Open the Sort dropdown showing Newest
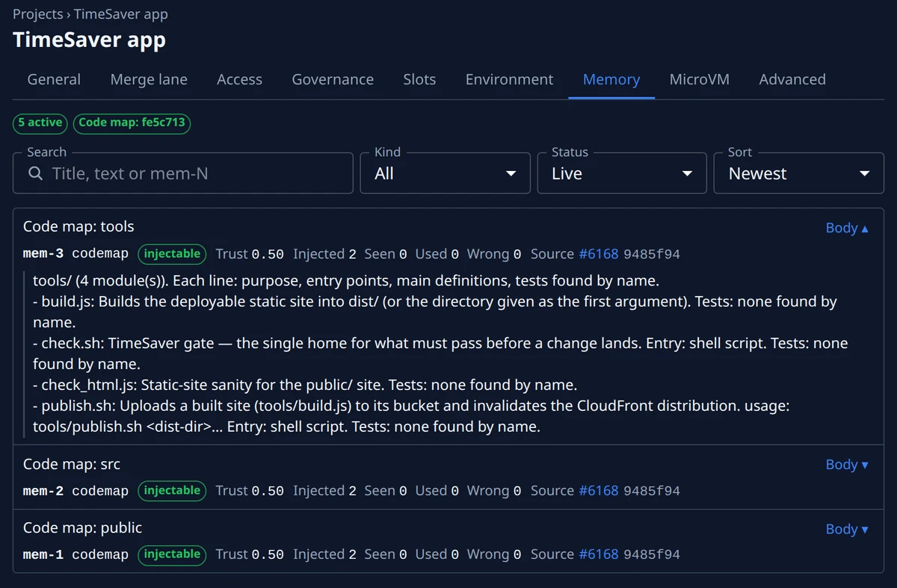Viewport: 897px width, 588px height. click(x=799, y=173)
